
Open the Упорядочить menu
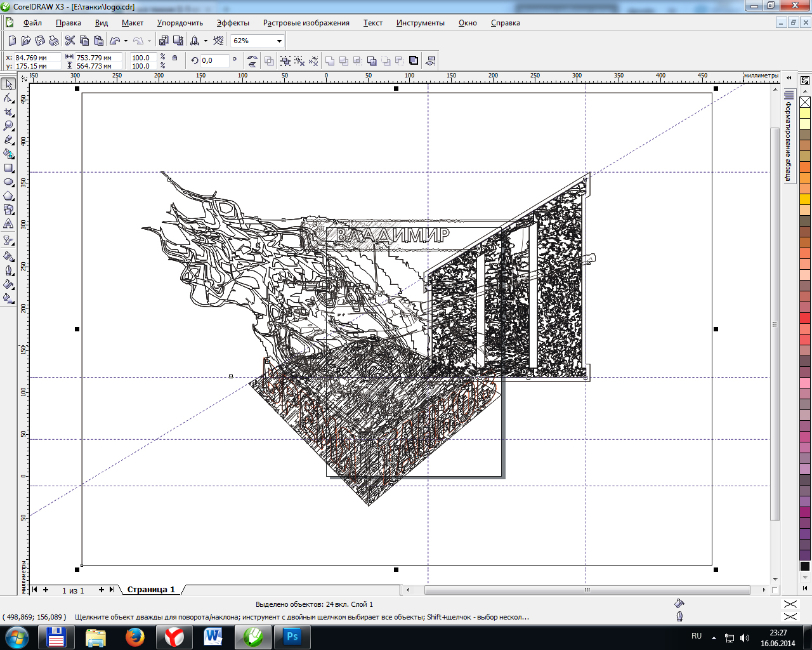pos(180,23)
